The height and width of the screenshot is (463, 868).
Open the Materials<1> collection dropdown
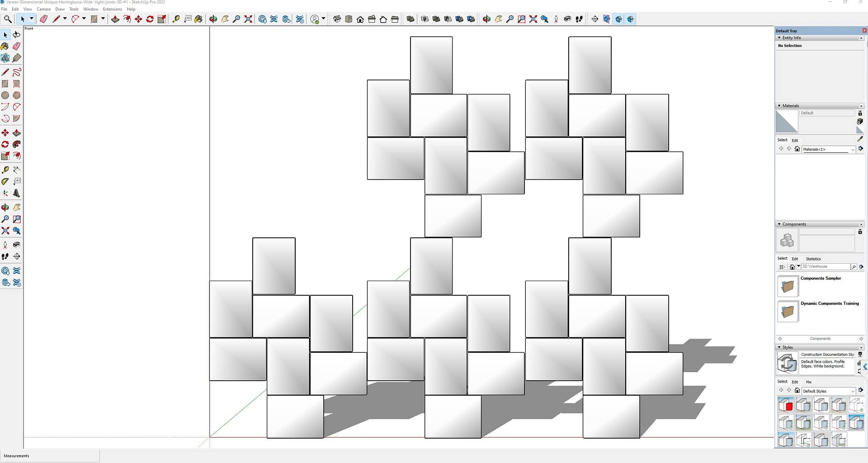coord(853,149)
